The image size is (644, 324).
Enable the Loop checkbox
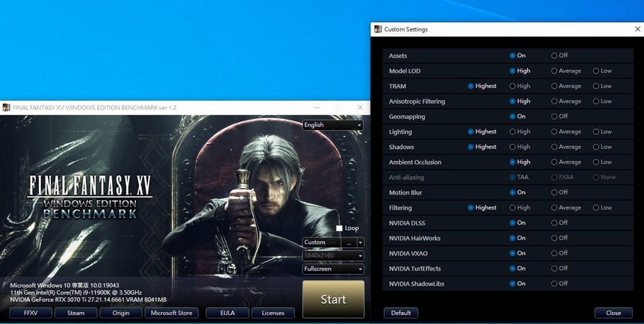[x=339, y=228]
